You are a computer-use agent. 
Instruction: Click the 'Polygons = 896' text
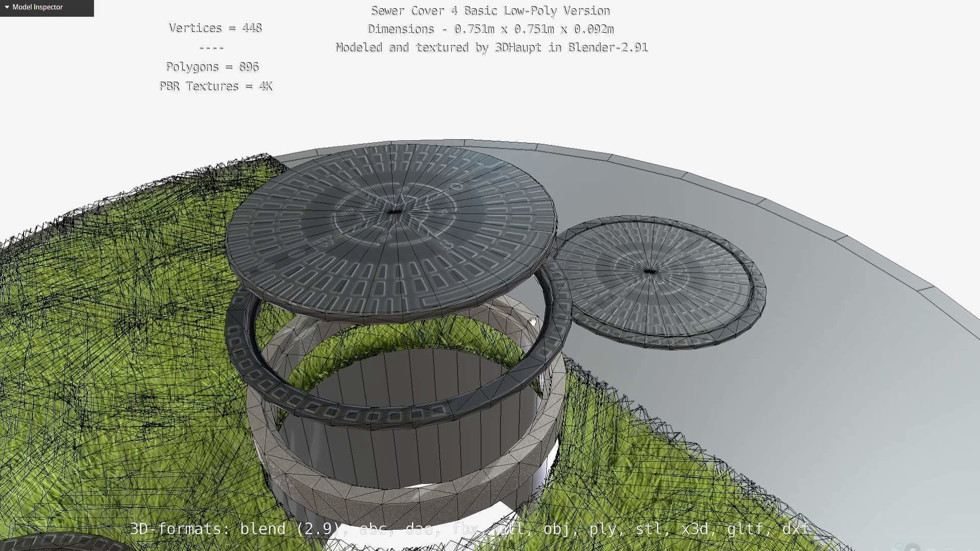pos(212,67)
